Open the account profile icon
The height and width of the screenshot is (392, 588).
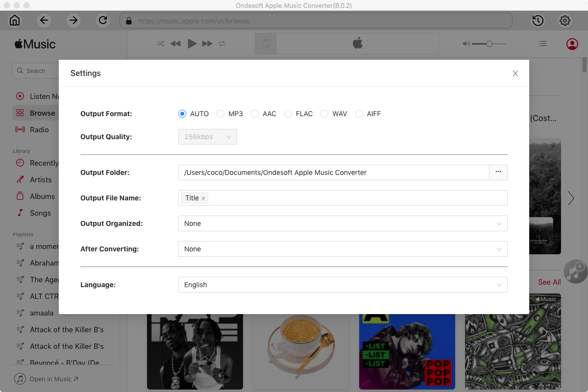pos(572,44)
